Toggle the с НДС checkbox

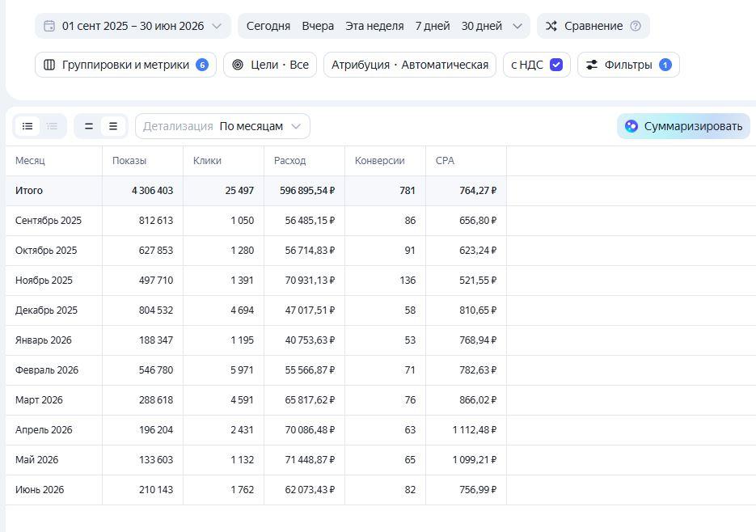556,65
